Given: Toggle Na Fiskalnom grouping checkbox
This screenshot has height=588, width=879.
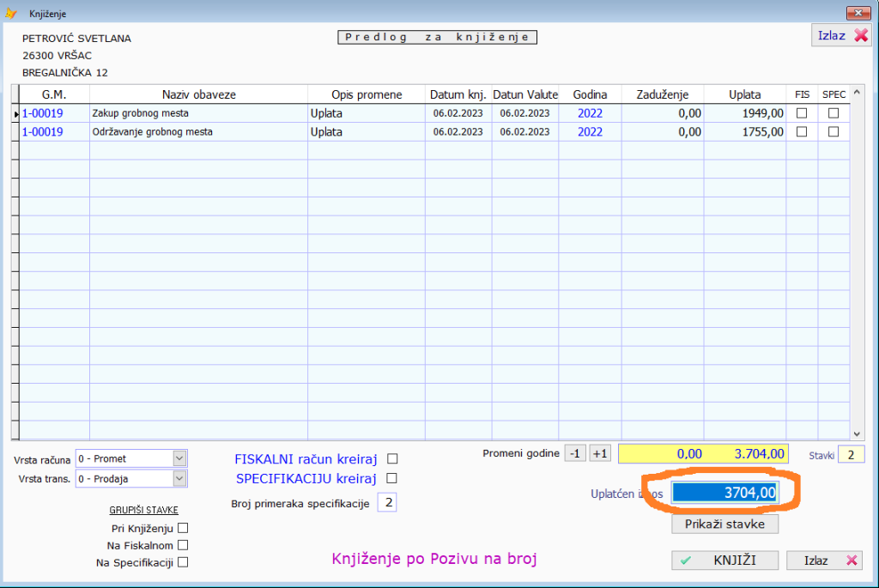Looking at the screenshot, I should 182,545.
